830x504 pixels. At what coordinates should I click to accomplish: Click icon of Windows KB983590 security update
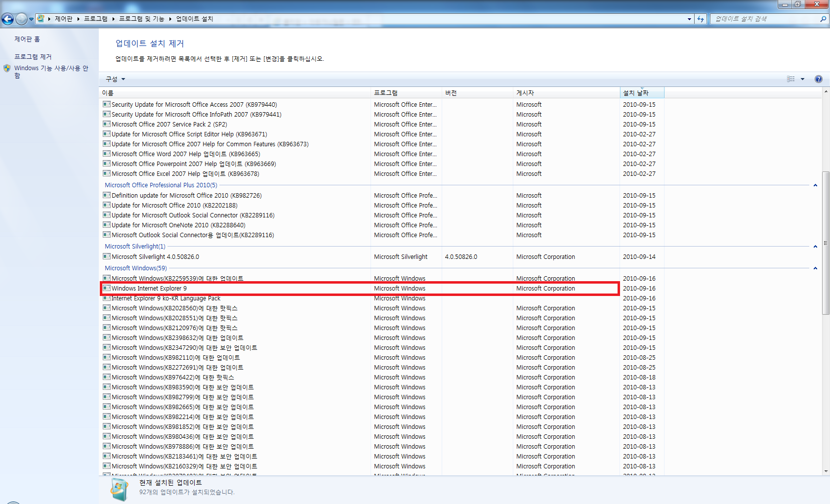coord(106,387)
